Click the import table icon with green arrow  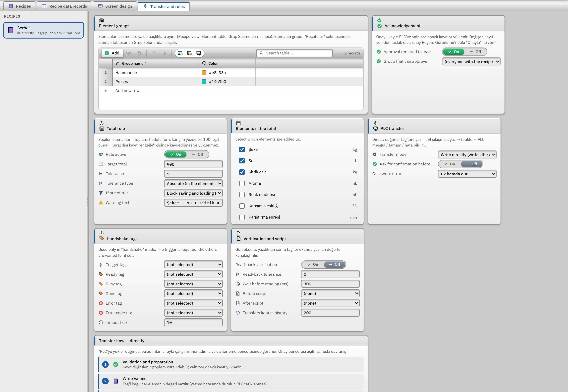pos(180,53)
